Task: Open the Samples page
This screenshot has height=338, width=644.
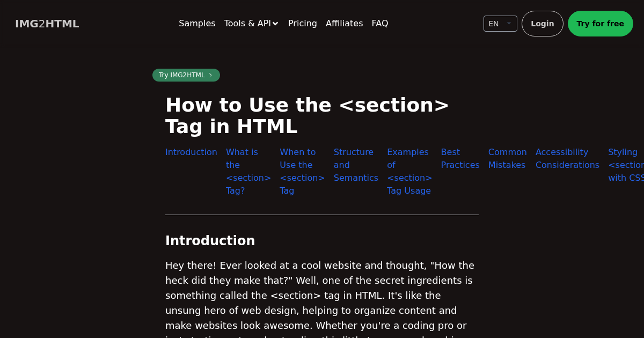Action: coord(197,24)
